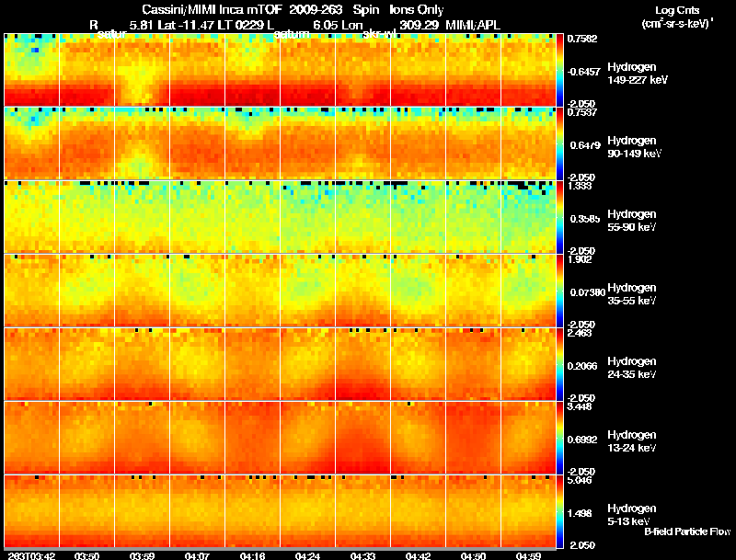Click the 'Cassini/MIMI Inca mTOF' title text
736x560 pixels.
pyautogui.click(x=212, y=10)
